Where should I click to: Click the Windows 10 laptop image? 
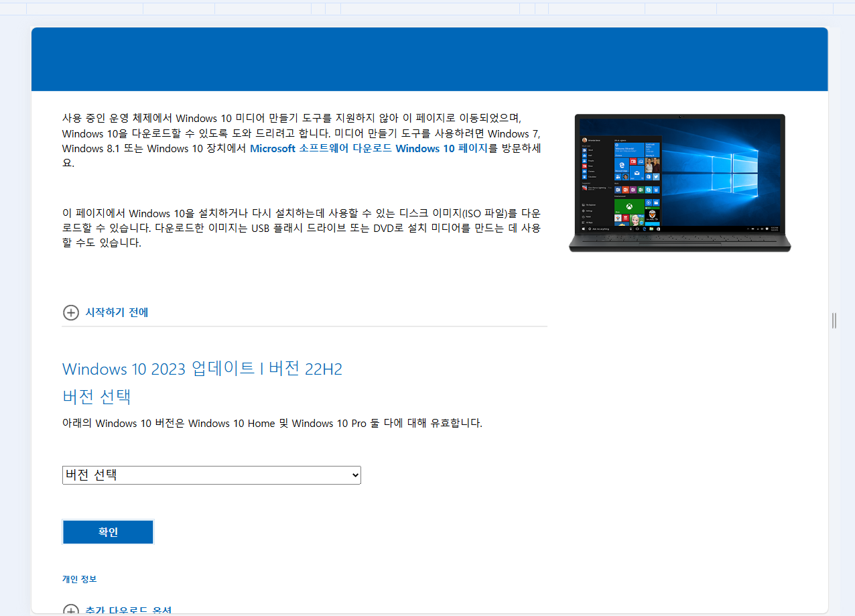coord(679,183)
